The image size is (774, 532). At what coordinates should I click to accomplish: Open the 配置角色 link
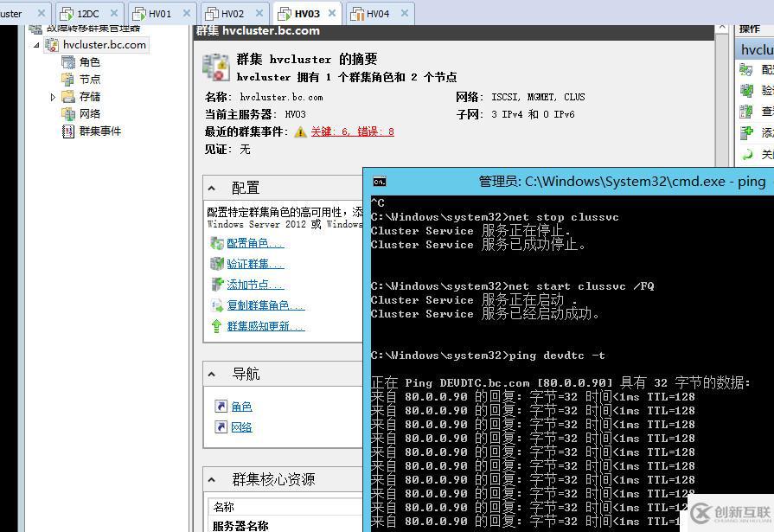click(x=255, y=243)
